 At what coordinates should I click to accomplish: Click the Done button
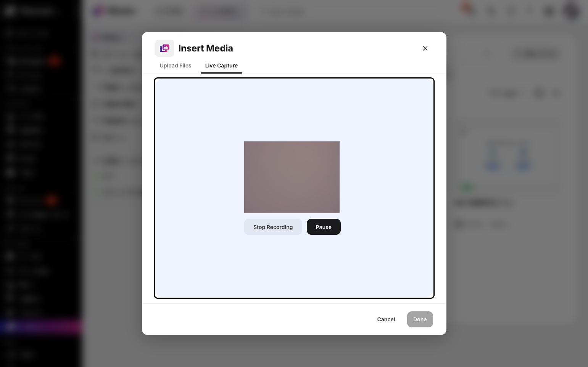[x=420, y=319]
